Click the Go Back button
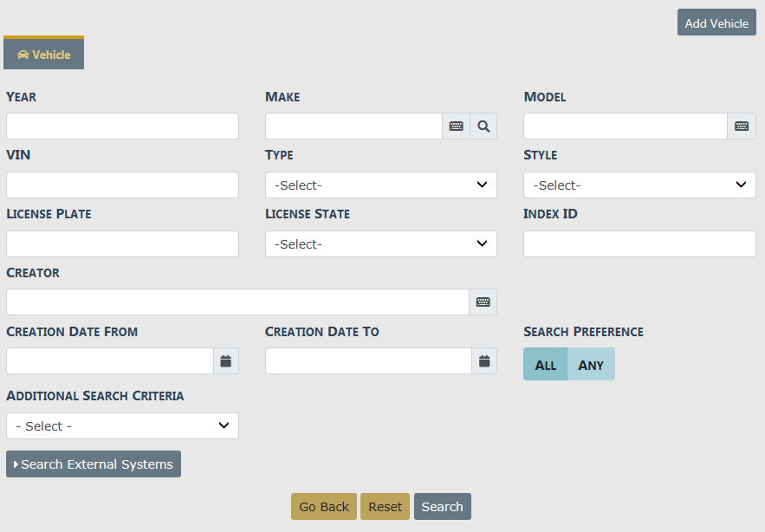 point(324,507)
